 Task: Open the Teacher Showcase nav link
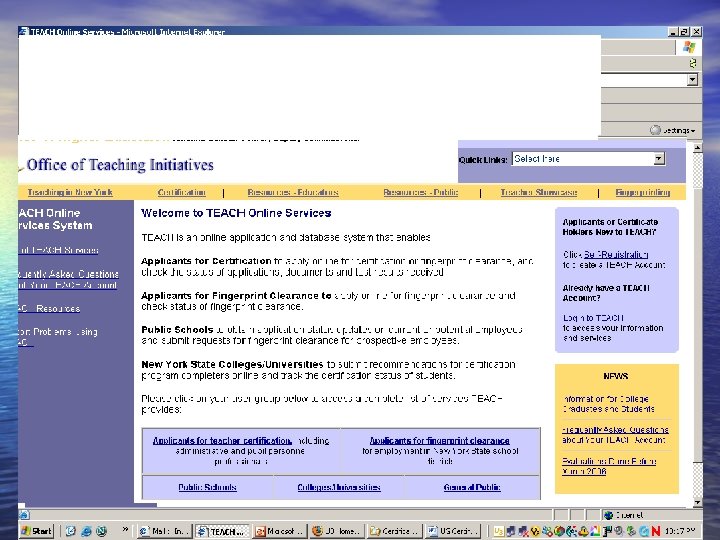(x=539, y=192)
